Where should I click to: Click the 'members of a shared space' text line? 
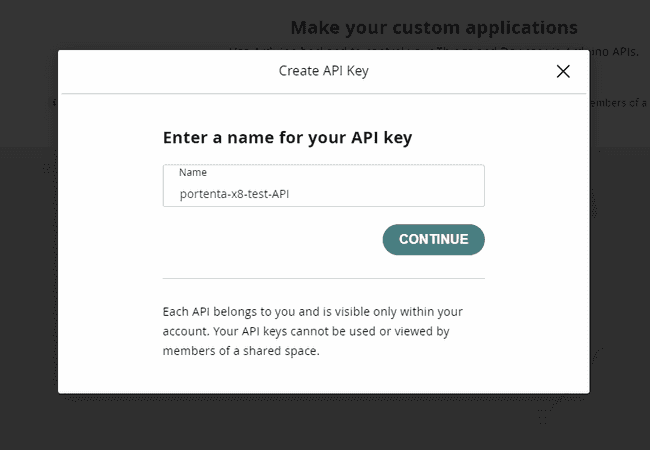(240, 351)
